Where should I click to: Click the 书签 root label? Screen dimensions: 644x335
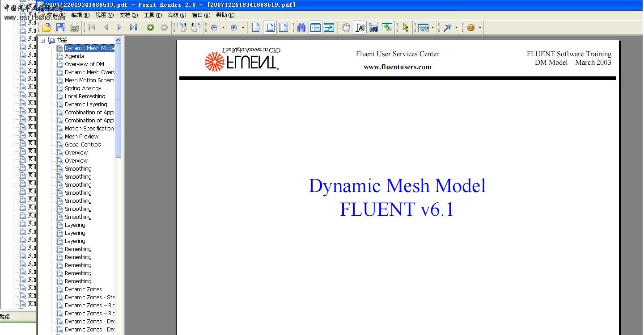coord(62,40)
